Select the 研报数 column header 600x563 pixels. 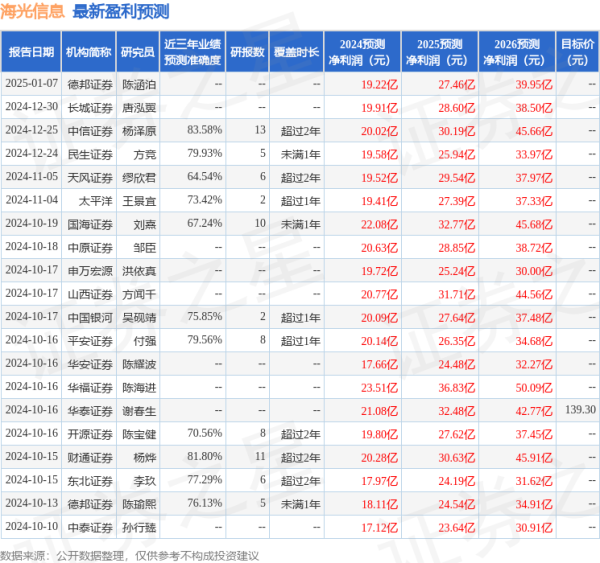[x=247, y=52]
